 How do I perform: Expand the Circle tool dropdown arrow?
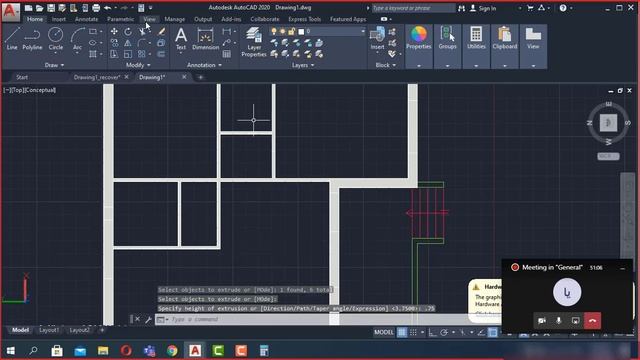tap(56, 53)
